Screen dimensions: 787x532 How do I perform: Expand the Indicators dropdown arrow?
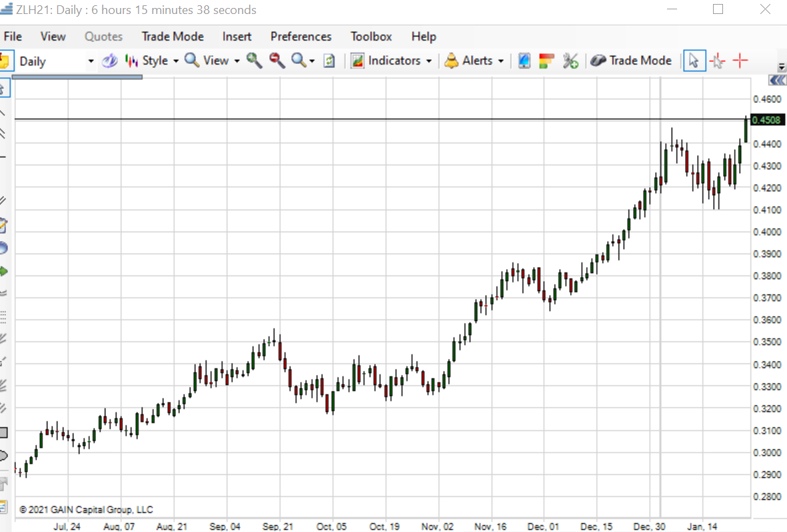pyautogui.click(x=428, y=61)
